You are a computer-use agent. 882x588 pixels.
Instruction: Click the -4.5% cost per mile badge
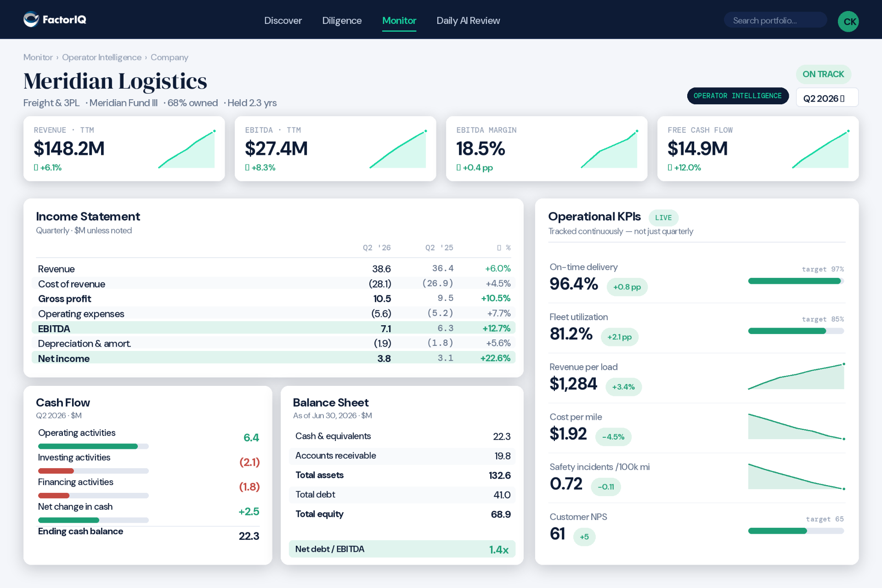click(x=613, y=437)
